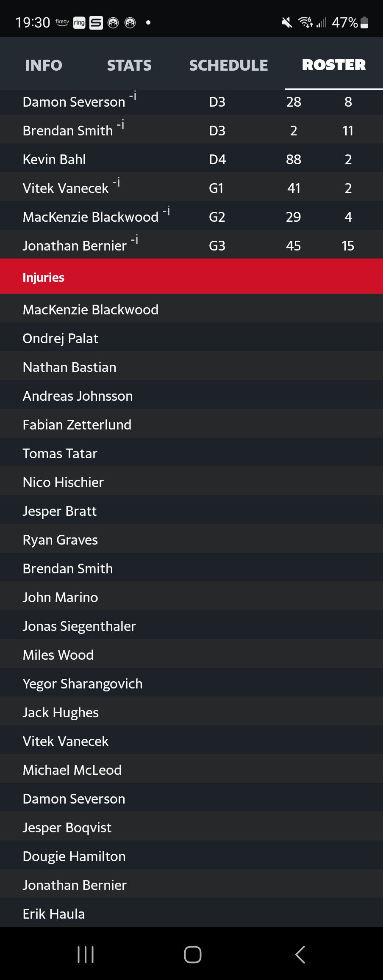Tap the Ring notification icon
This screenshot has height=980, width=383.
[79, 23]
